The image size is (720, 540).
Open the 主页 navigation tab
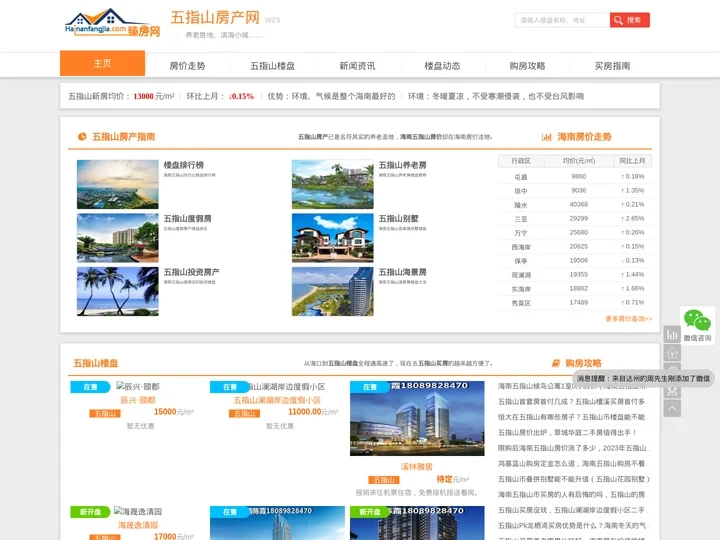pyautogui.click(x=102, y=63)
